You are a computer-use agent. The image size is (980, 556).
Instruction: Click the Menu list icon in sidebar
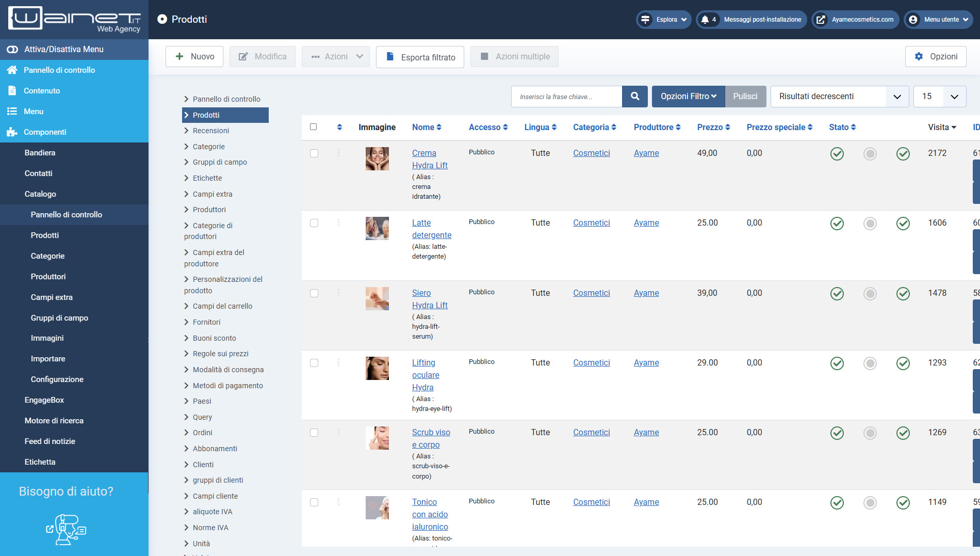tap(12, 111)
